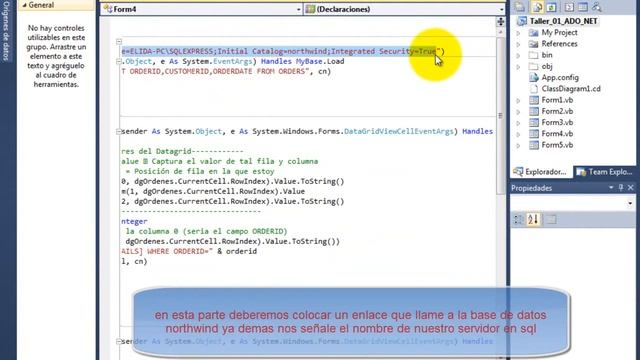Click the editor split-window handle above scrollbar
The width and height of the screenshot is (640, 360).
coord(501,22)
